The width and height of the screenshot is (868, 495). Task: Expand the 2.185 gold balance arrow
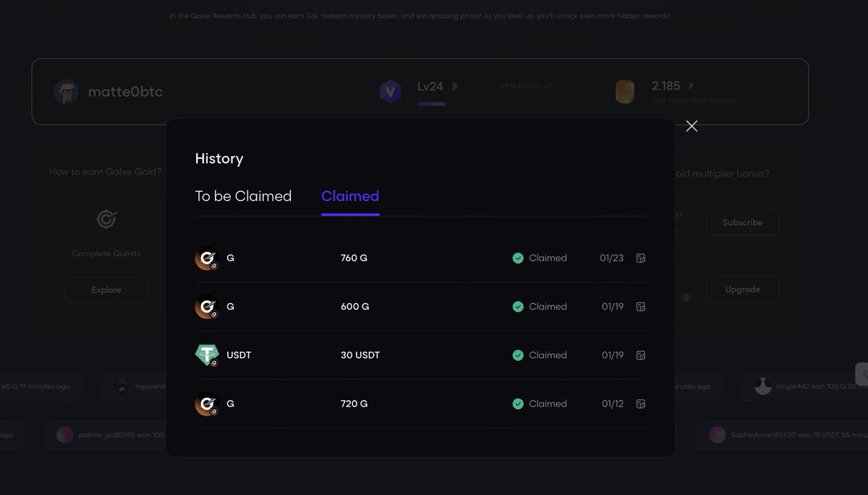[x=692, y=85]
